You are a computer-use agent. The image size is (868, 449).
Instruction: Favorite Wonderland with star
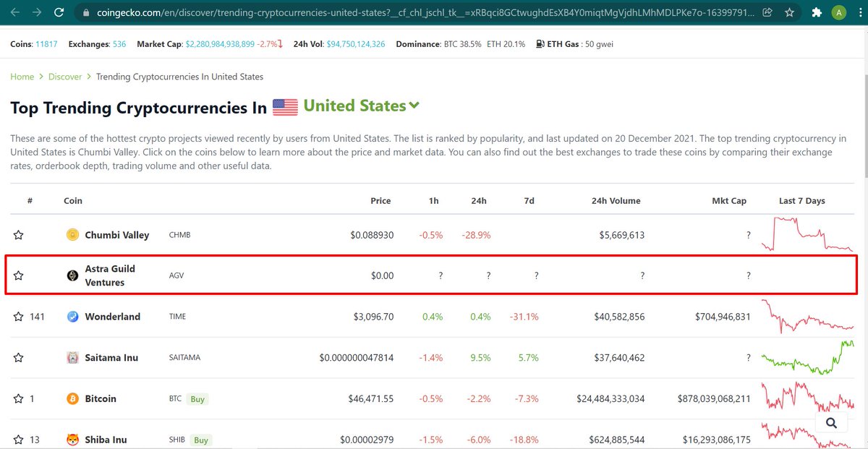pos(19,317)
